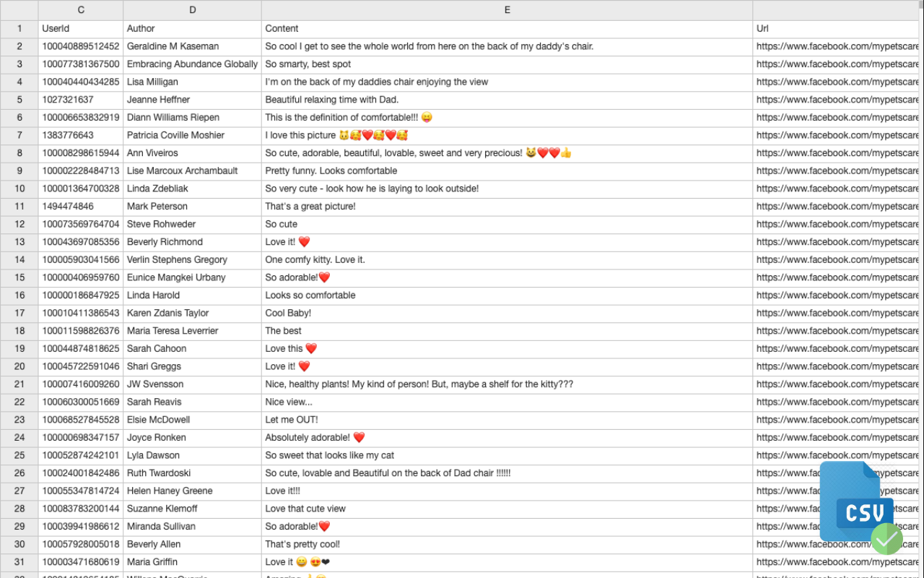Select row 7 header
Image resolution: width=924 pixels, height=578 pixels.
19,135
